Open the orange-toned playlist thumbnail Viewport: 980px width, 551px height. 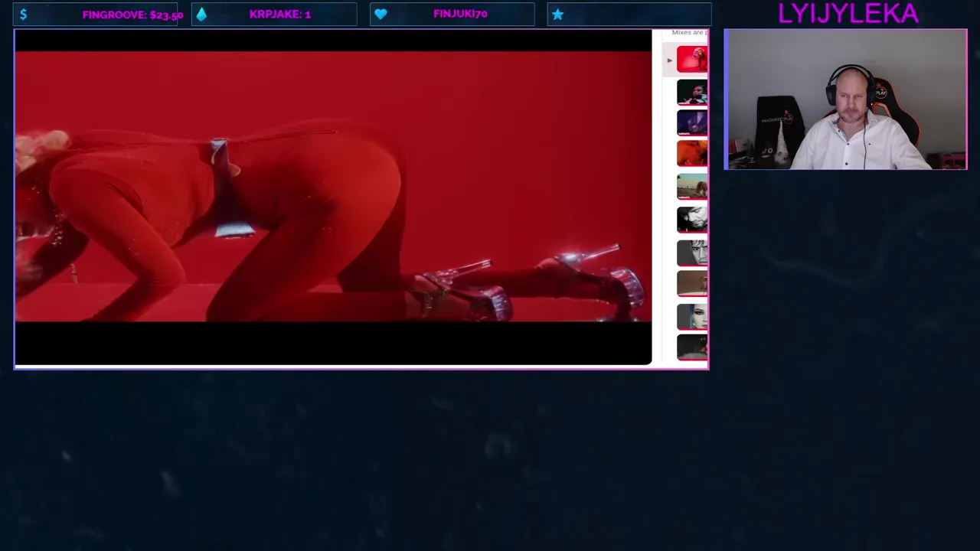pyautogui.click(x=692, y=154)
